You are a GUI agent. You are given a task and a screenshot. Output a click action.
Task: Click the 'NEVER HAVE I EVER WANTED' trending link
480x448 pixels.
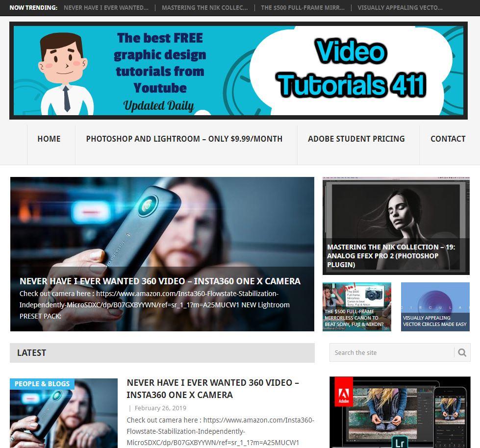105,7
